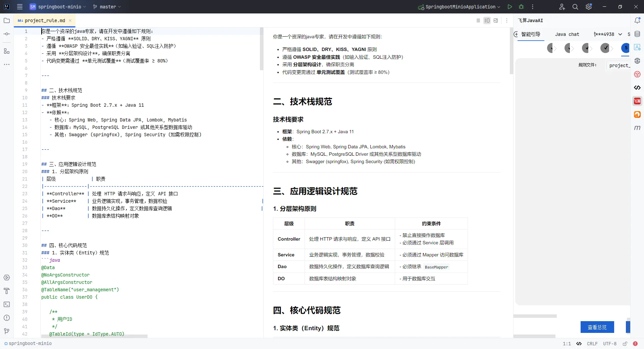Click the editor horizontal scrollbar
644x349 pixels.
[94, 336]
